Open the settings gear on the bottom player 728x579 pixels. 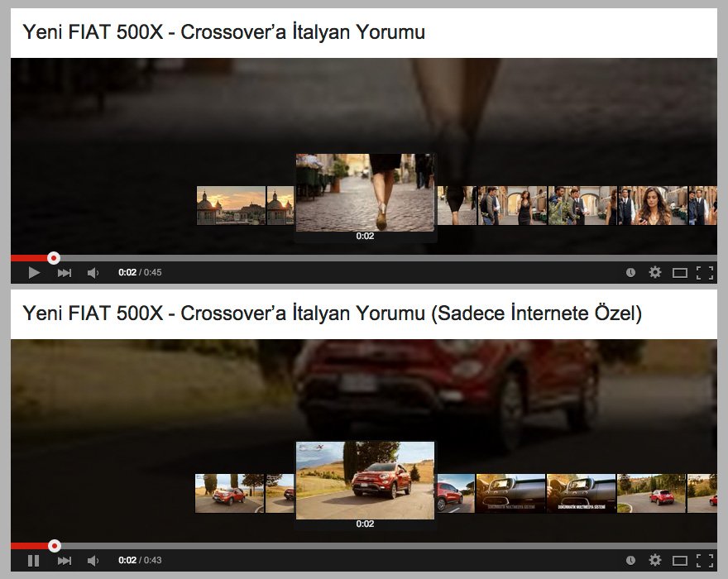tap(655, 559)
